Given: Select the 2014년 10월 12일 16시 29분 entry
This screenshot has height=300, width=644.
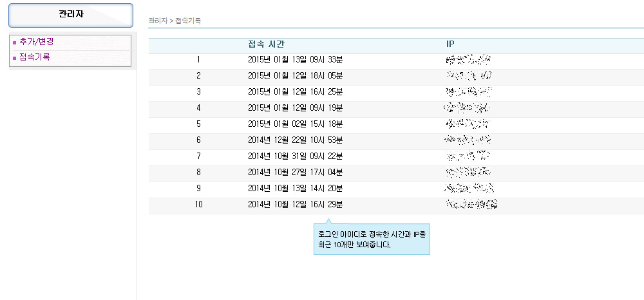Looking at the screenshot, I should click(296, 205).
